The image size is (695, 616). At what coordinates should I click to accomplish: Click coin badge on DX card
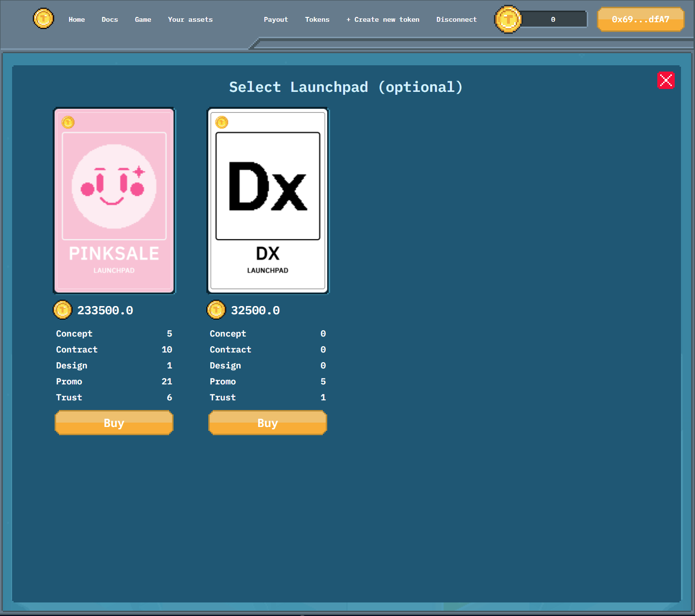click(222, 122)
